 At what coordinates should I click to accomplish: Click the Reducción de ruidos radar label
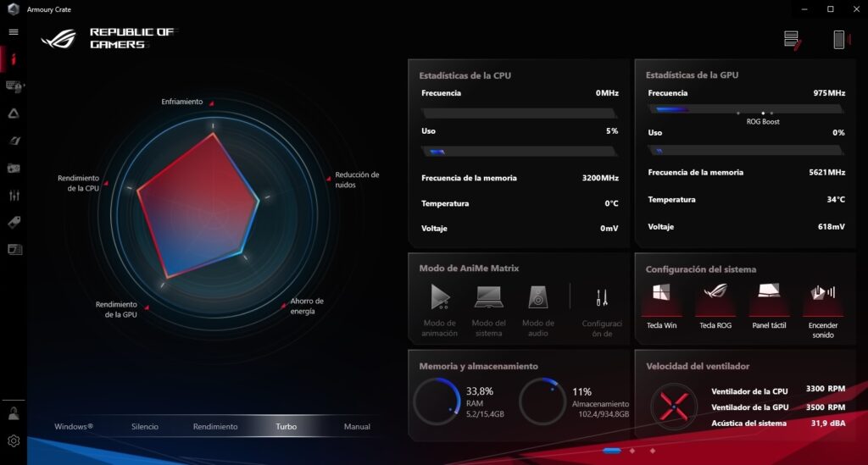click(x=357, y=180)
